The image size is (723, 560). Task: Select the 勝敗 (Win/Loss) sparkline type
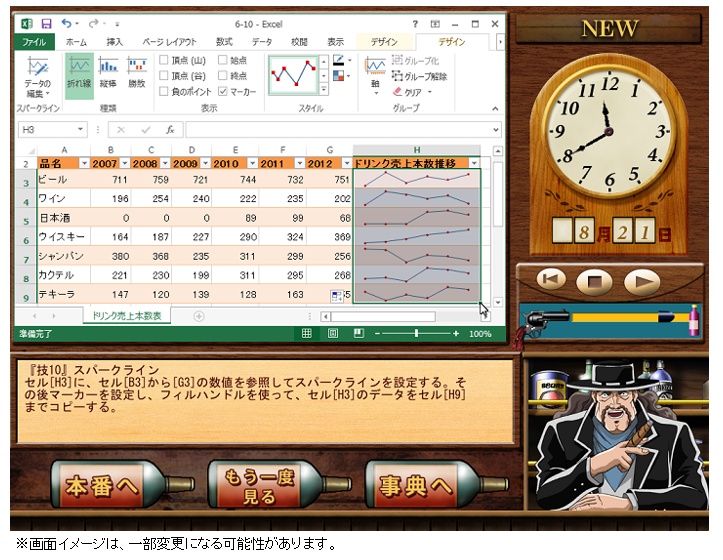coord(136,72)
